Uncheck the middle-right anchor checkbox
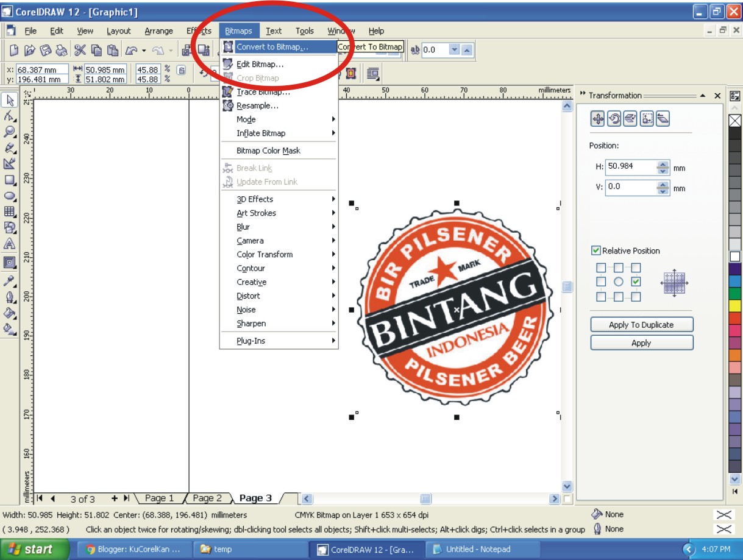The image size is (743, 560). tap(636, 282)
